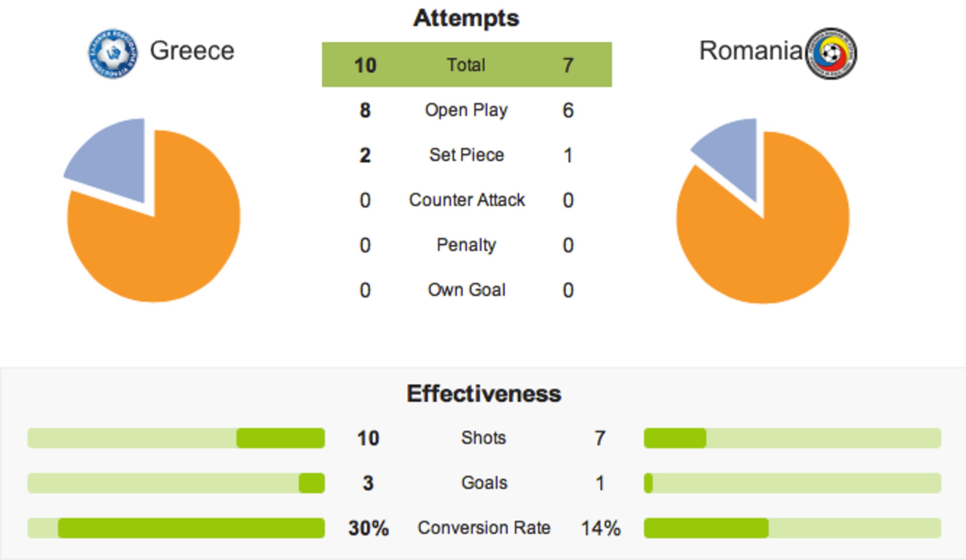Click the Own Goal row label
Screen dimensions: 966x560
click(x=466, y=290)
